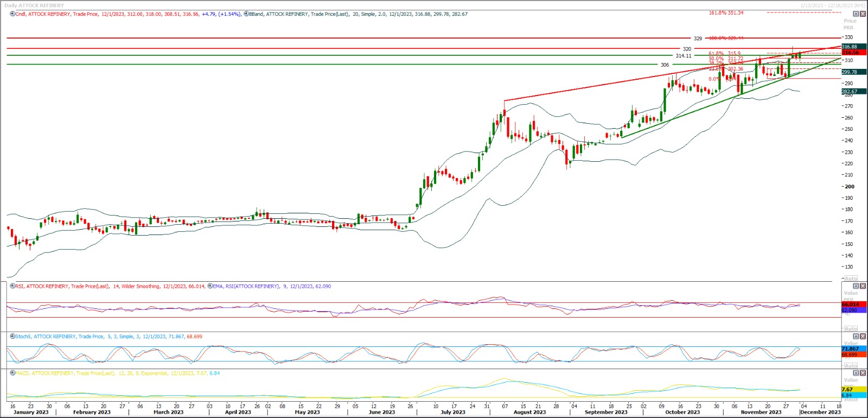Click the Daily ATTOCK REFINERY chart title
This screenshot has height=418, width=868.
[x=34, y=5]
